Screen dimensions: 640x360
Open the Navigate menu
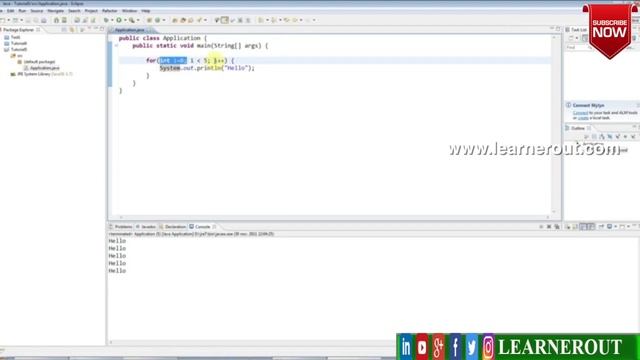(x=56, y=11)
